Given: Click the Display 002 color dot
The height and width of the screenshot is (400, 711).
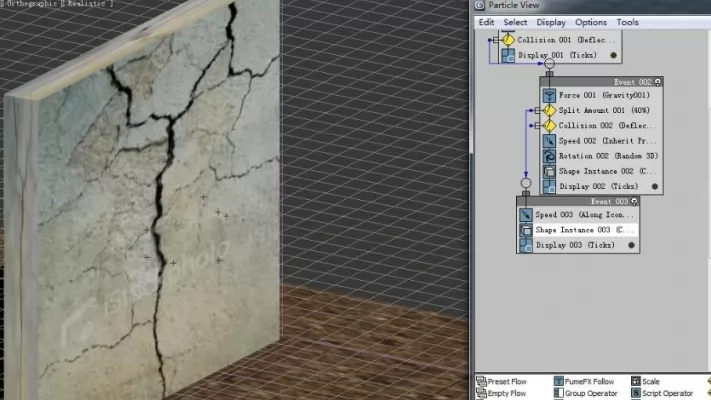Looking at the screenshot, I should 655,186.
